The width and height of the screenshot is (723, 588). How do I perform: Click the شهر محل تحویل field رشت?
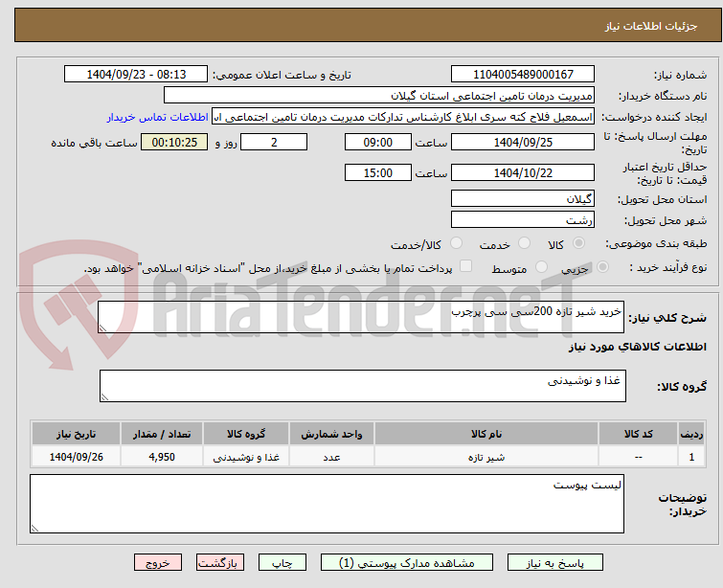click(x=523, y=220)
